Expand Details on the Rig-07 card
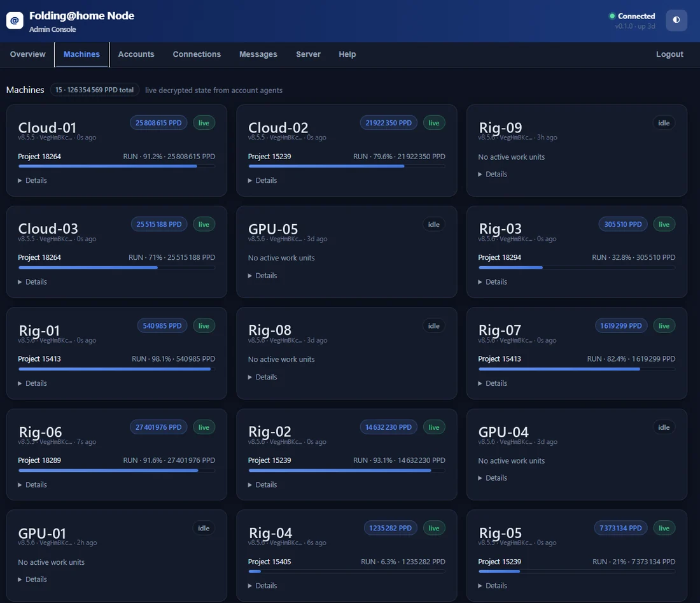Viewport: 700px width, 603px height. pyautogui.click(x=493, y=383)
